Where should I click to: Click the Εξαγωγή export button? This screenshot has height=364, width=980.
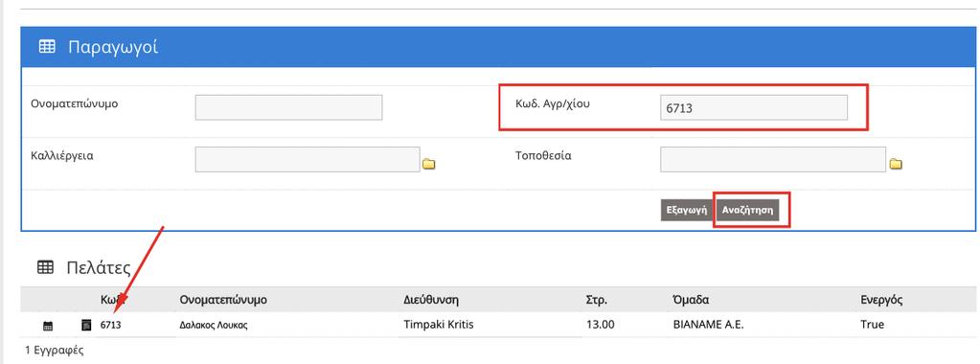click(x=687, y=210)
